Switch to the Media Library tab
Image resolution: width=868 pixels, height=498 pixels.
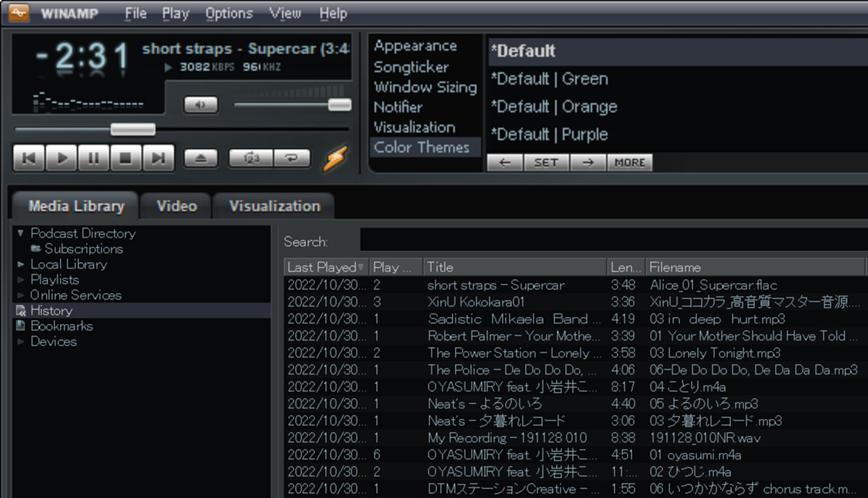pyautogui.click(x=75, y=206)
